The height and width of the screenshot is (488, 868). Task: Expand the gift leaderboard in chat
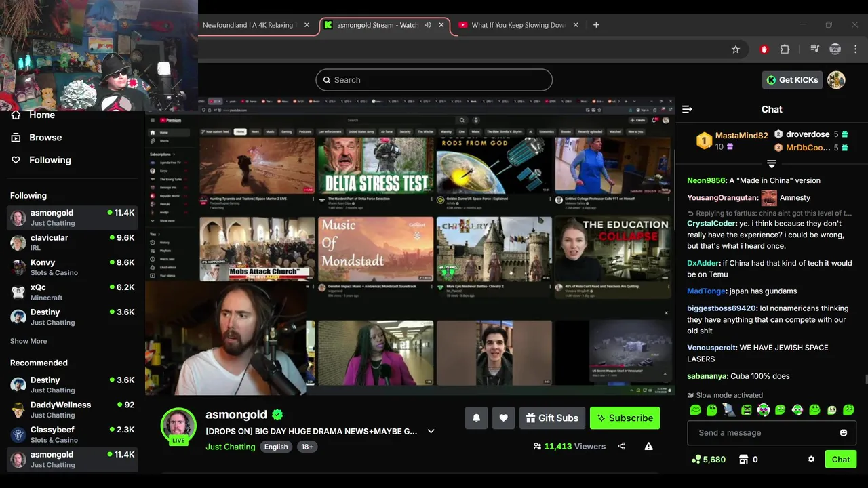click(772, 164)
